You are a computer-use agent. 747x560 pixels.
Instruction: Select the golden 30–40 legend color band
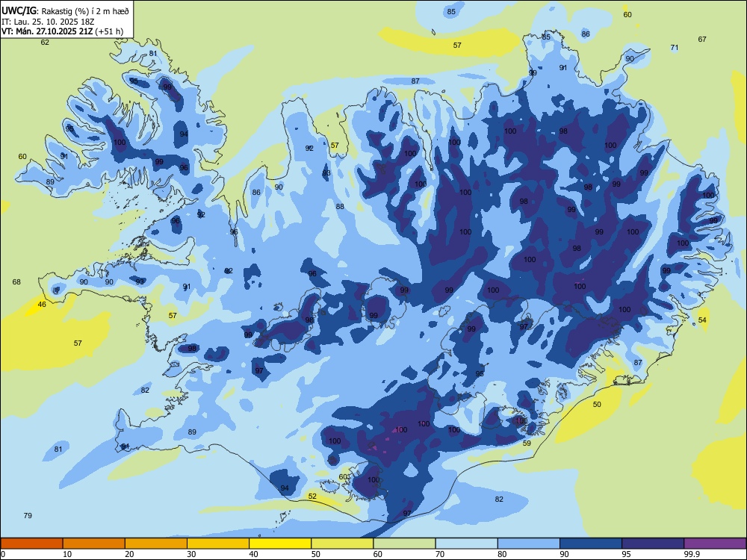click(218, 544)
